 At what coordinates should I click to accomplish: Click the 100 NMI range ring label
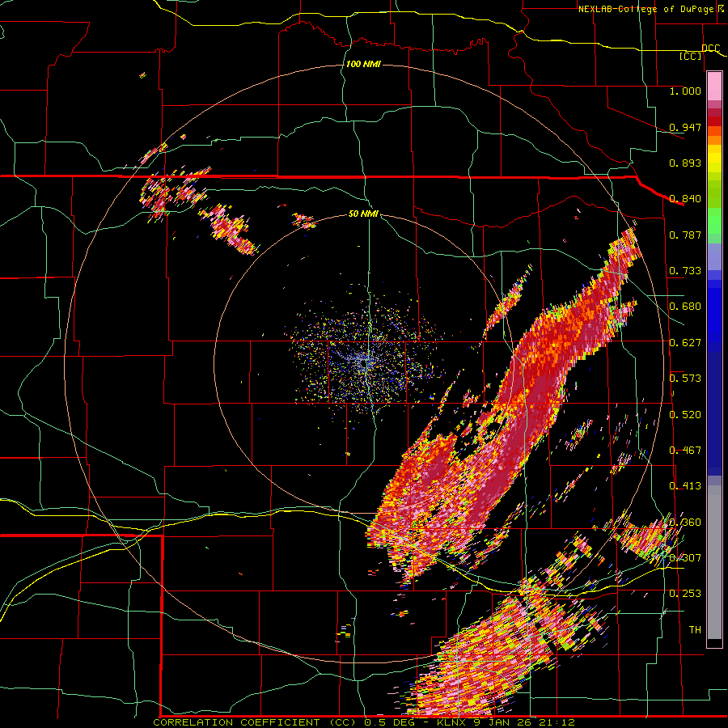[363, 64]
